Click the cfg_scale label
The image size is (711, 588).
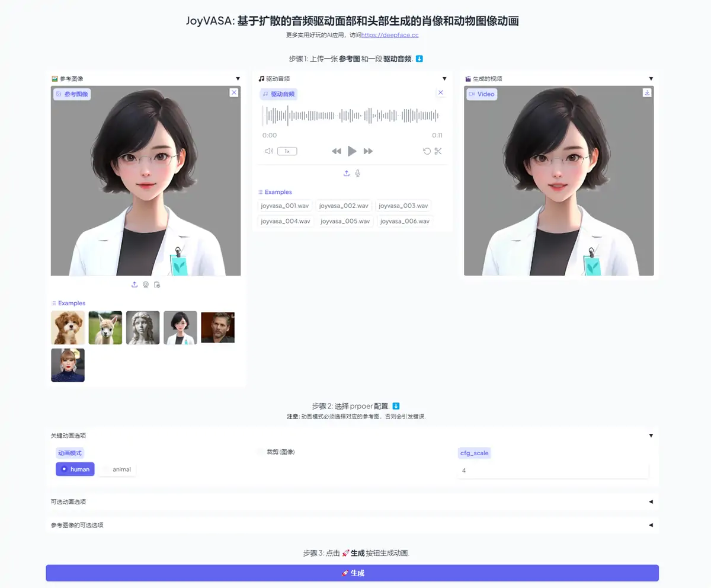(x=475, y=453)
